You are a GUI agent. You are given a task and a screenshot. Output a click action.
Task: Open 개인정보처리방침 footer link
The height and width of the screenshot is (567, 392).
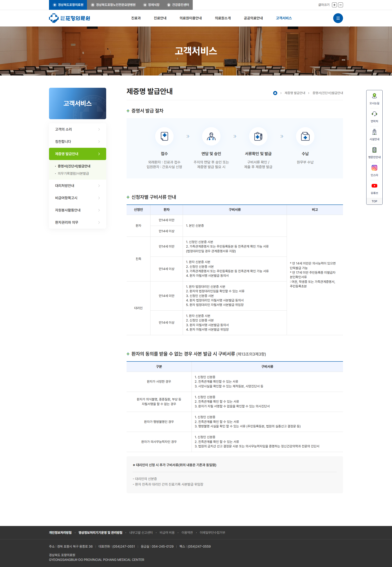(60, 532)
